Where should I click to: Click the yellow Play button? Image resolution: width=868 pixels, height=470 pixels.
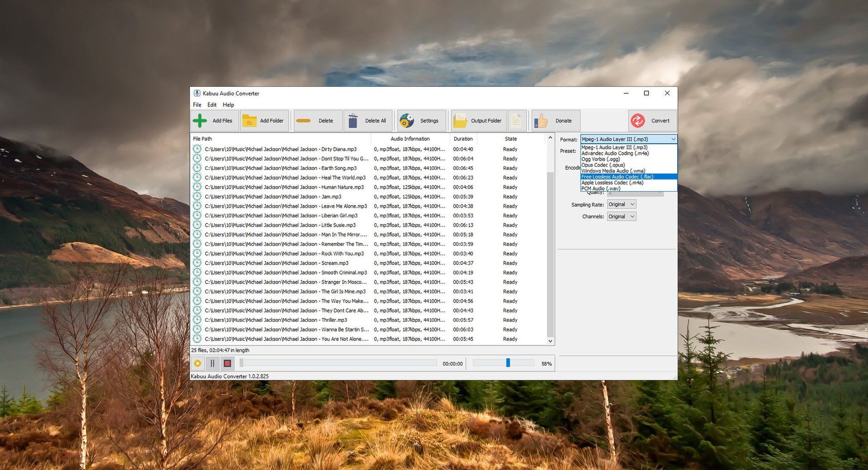click(198, 363)
